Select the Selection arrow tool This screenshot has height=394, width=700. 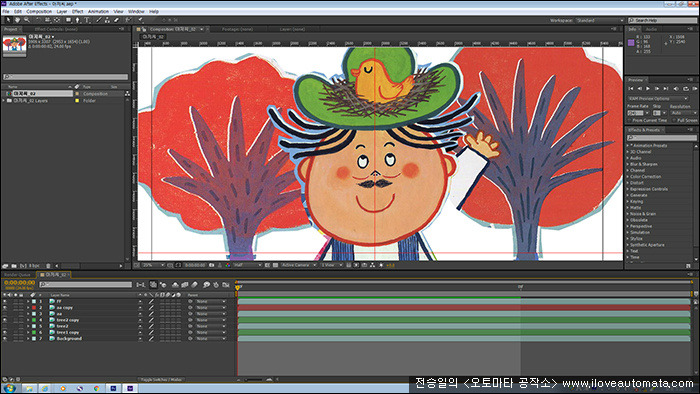[x=8, y=20]
